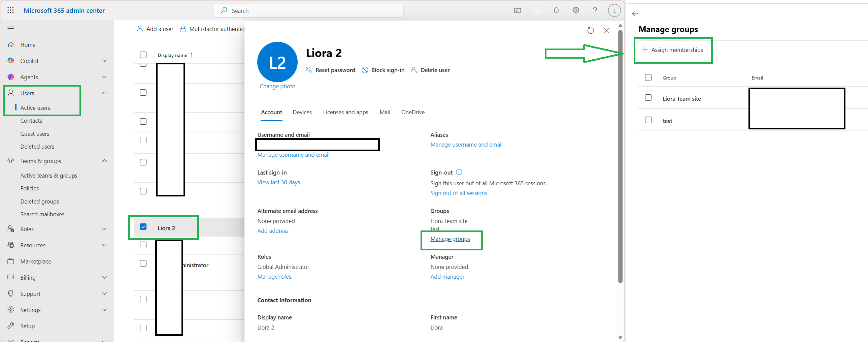Image resolution: width=868 pixels, height=342 pixels.
Task: Open the settings gear in header
Action: 576,10
